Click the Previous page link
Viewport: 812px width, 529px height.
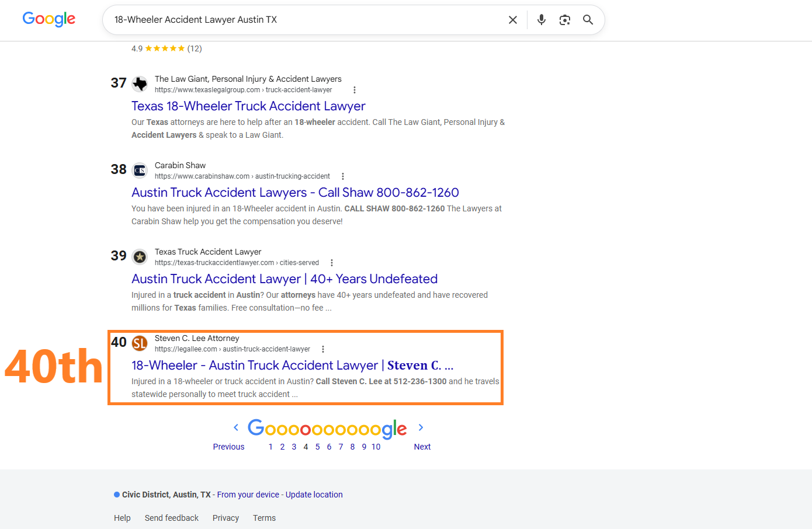[228, 447]
